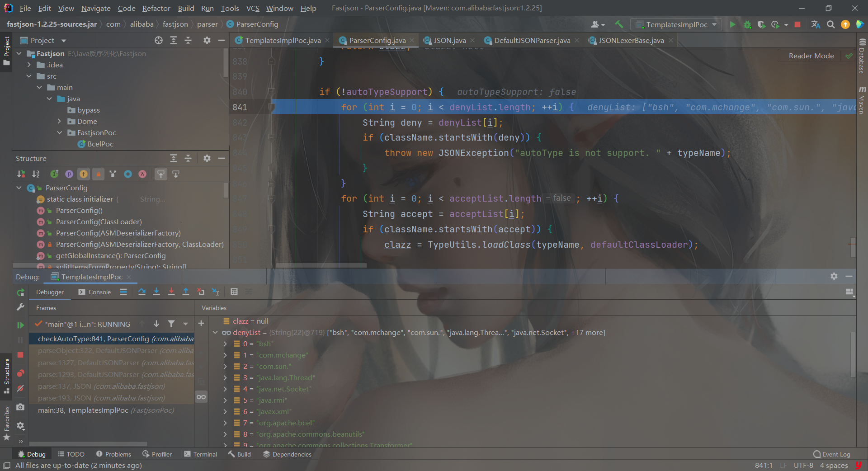Screen dimensions: 868x471
Task: Open TemplatesImplPoc run configuration dropdown
Action: tap(677, 24)
